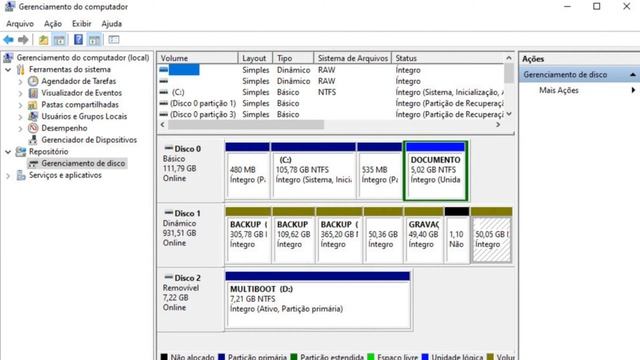Select the (C:) 105,78 GB NTFS partition
This screenshot has width=640, height=360.
tap(313, 171)
